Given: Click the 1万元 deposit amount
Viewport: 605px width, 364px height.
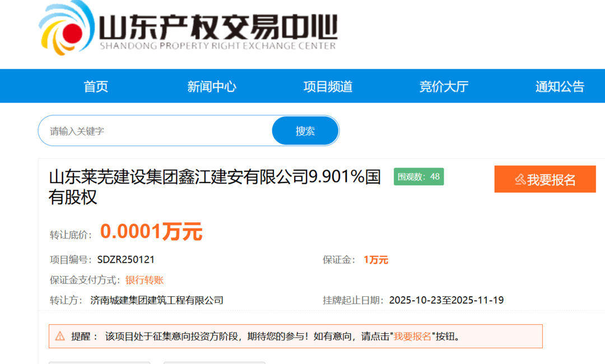Looking at the screenshot, I should tap(376, 260).
